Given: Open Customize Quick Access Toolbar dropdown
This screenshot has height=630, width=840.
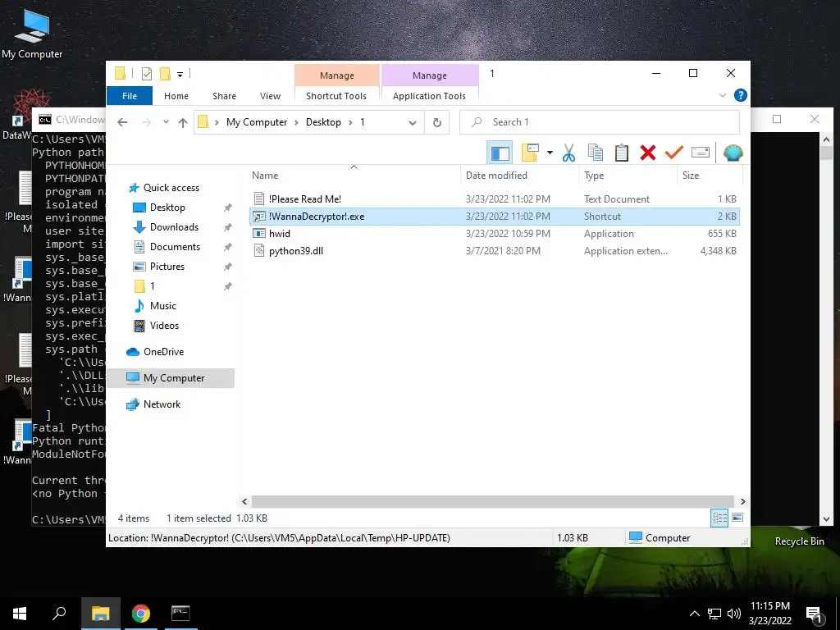Looking at the screenshot, I should click(x=180, y=75).
